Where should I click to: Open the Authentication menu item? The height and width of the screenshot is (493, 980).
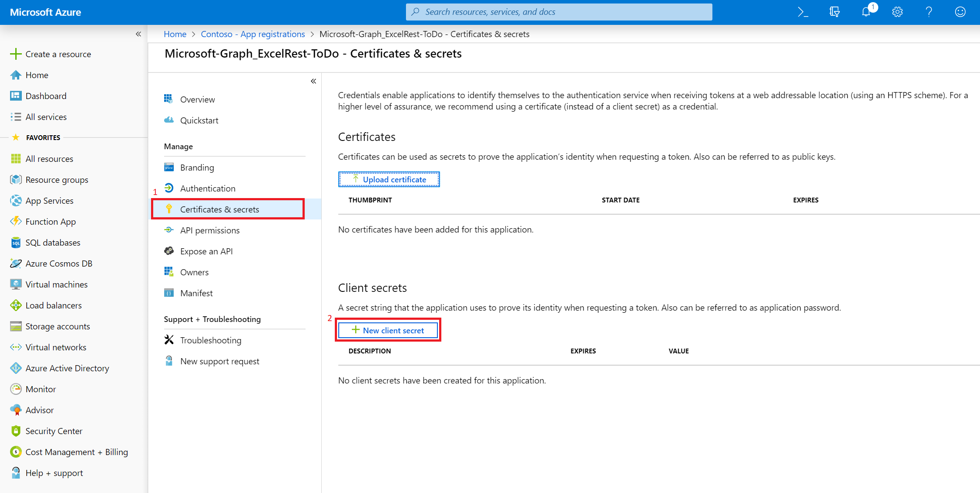pos(207,188)
